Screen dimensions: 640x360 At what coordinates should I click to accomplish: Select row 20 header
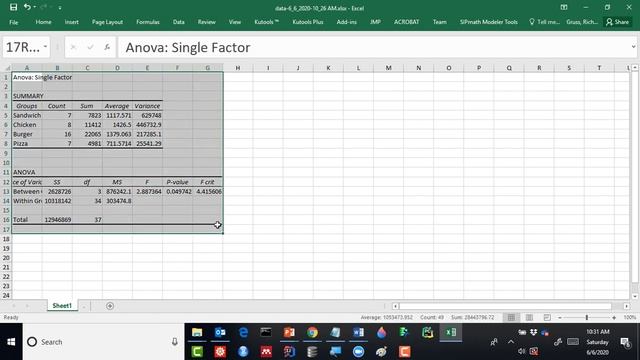coord(6,258)
